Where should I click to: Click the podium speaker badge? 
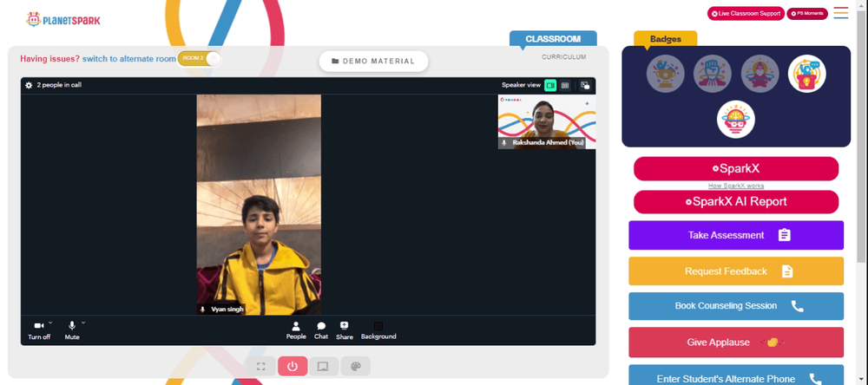(x=807, y=74)
